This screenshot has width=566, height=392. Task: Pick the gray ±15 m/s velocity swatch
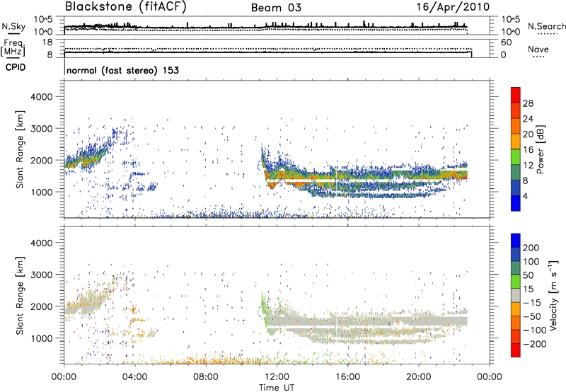(x=516, y=296)
